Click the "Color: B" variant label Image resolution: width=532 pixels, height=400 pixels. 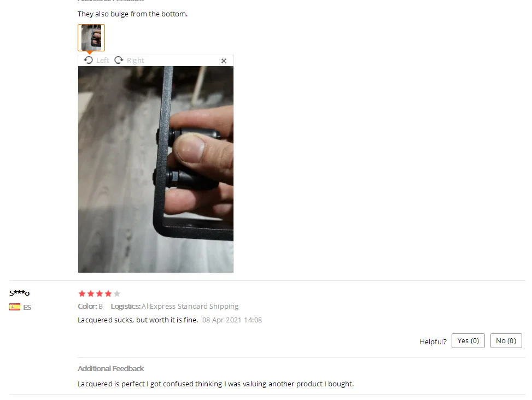coord(90,307)
